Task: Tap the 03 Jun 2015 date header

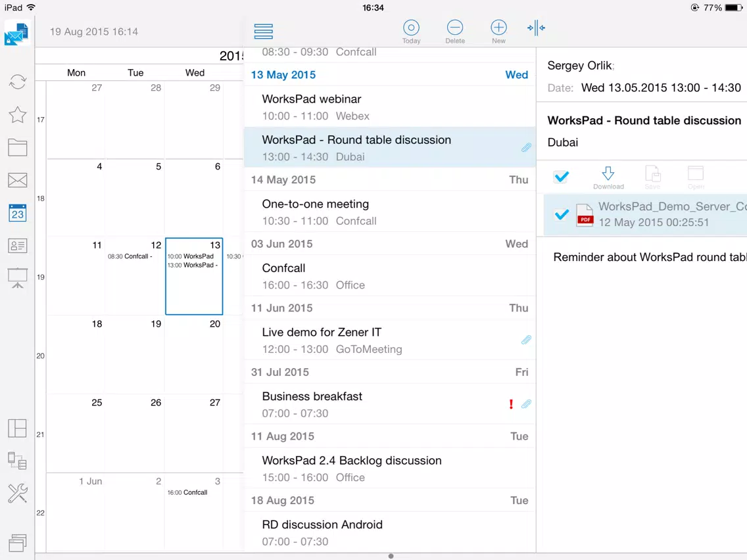Action: click(x=390, y=244)
